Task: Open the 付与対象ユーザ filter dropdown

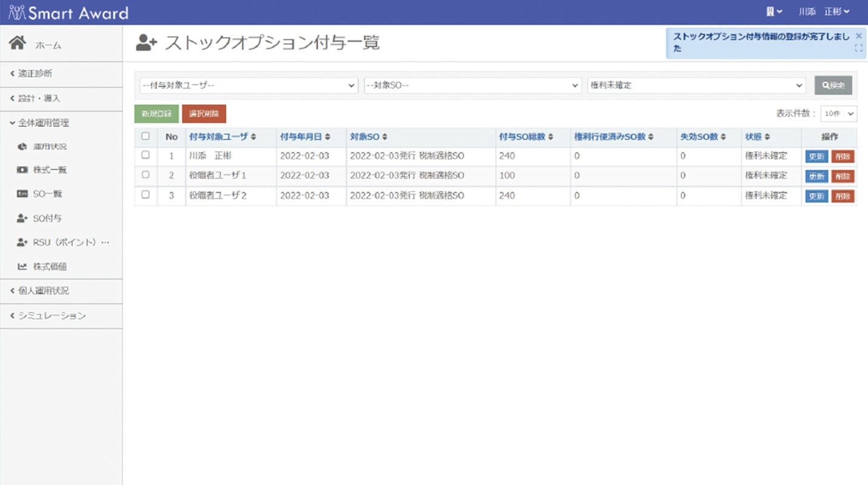Action: point(249,85)
